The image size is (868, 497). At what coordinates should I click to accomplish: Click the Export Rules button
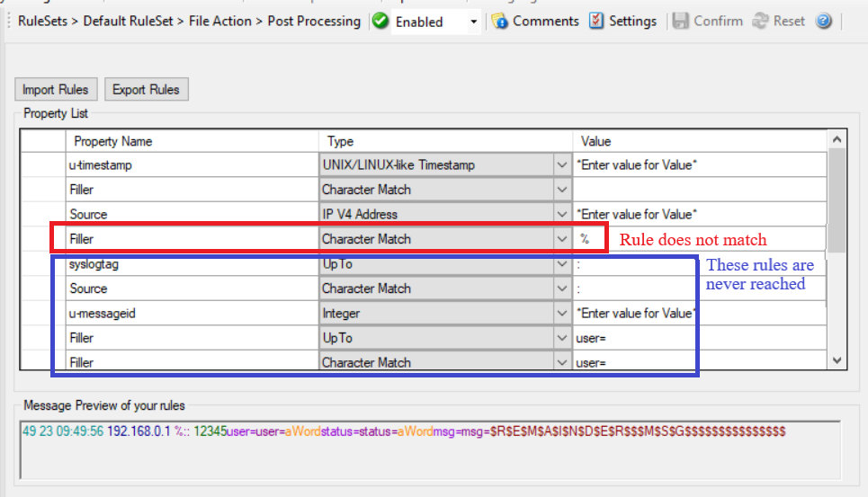coord(147,90)
